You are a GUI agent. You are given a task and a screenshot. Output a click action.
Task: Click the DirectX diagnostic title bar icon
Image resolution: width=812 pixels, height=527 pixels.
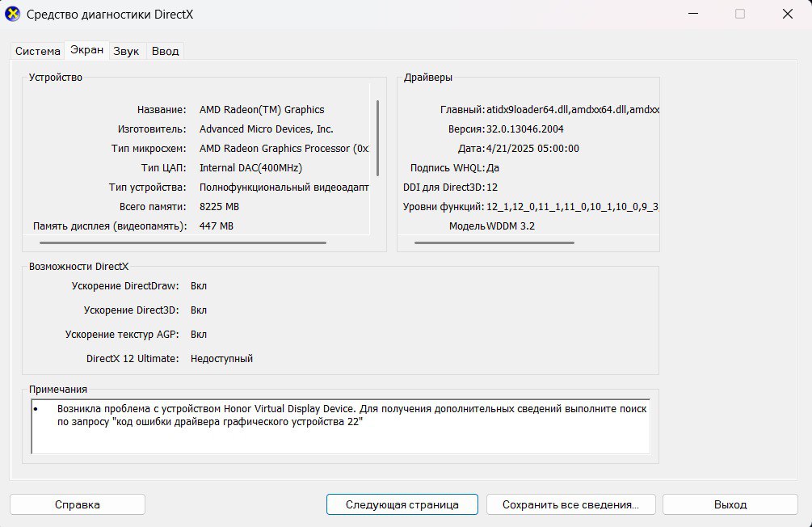pos(12,14)
